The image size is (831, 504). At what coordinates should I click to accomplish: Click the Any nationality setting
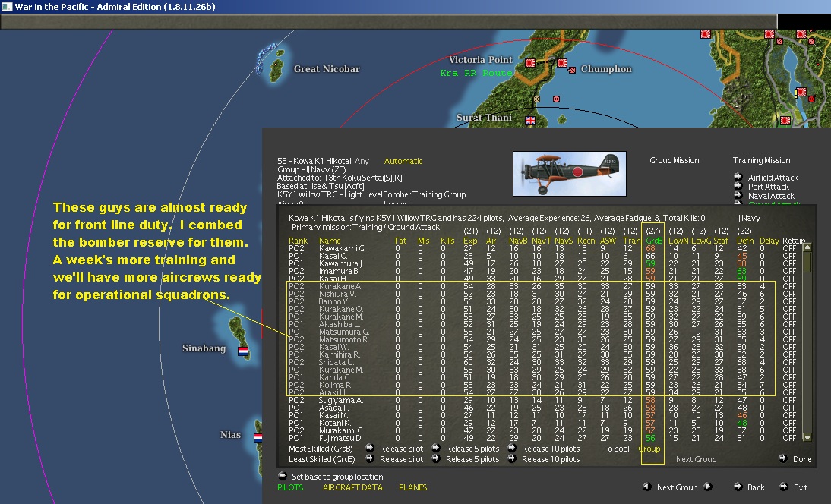(x=362, y=161)
